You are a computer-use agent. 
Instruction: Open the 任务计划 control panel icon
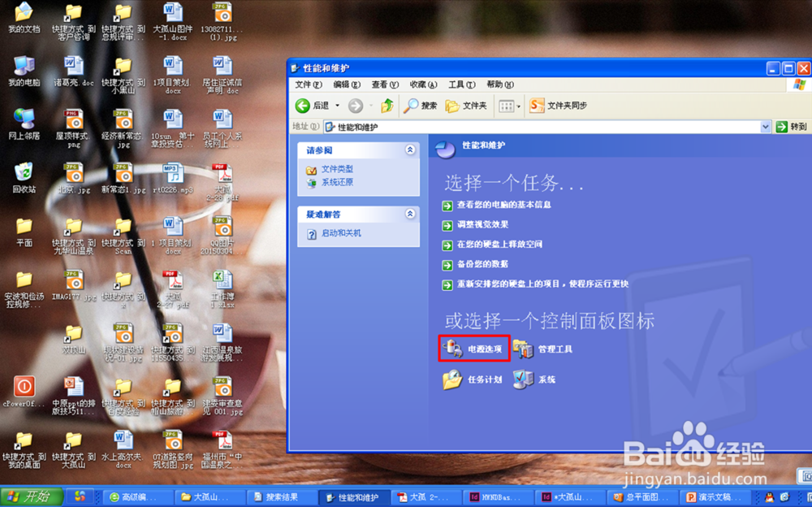473,379
